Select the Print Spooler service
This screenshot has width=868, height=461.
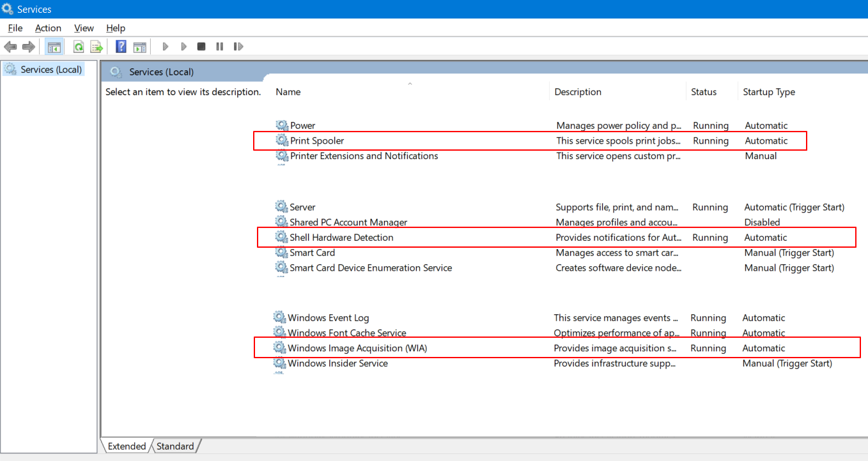point(317,140)
